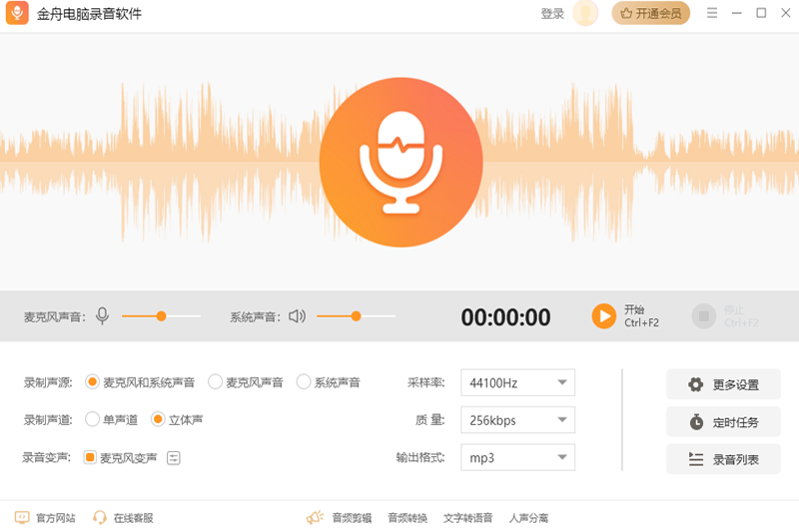The image size is (799, 532).
Task: Select microphone-only sound source
Action: (x=216, y=382)
